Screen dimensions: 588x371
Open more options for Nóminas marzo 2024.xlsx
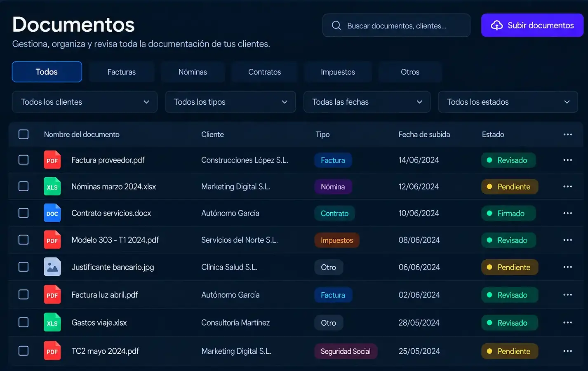568,186
